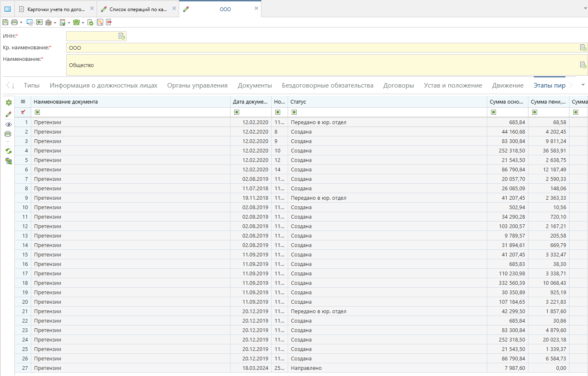Toggle filter checkbox under Сумма пени column
The image size is (588, 376).
coord(535,112)
